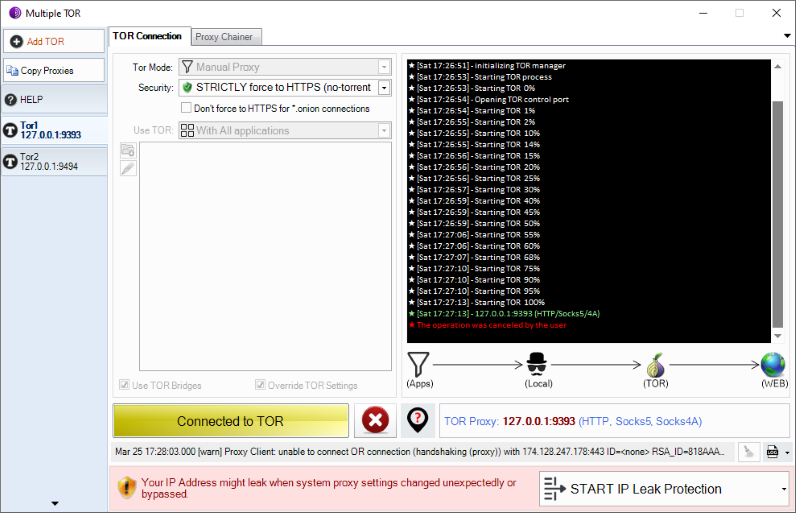Click the Tor2 circle T icon
Image resolution: width=796 pixels, height=513 pixels.
point(10,162)
